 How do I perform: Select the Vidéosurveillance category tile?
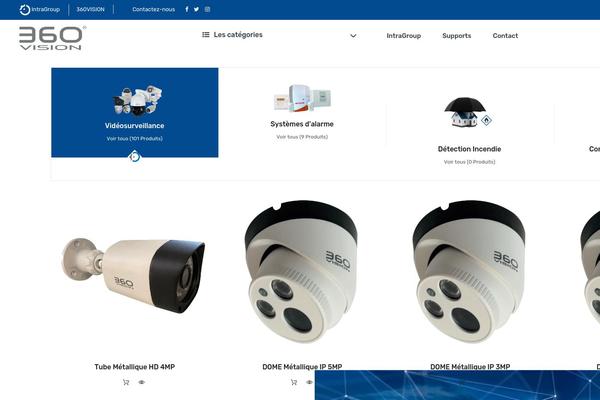tap(135, 113)
